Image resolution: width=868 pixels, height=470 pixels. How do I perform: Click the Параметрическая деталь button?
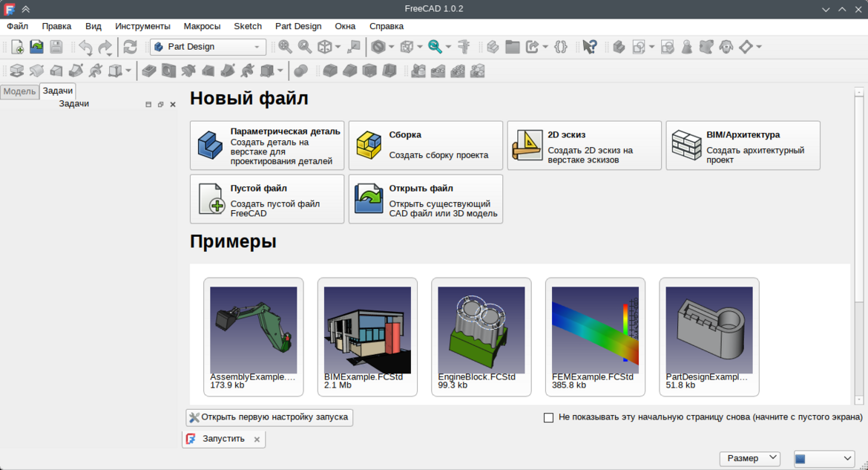(267, 146)
